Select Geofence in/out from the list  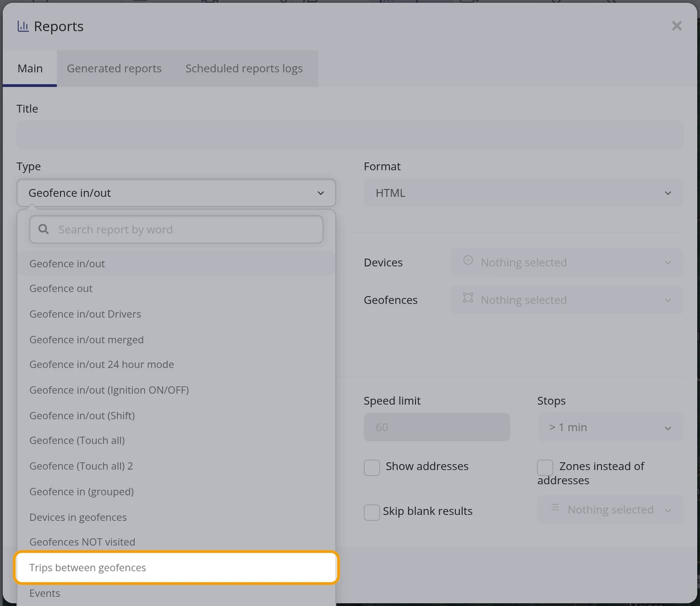click(x=176, y=263)
